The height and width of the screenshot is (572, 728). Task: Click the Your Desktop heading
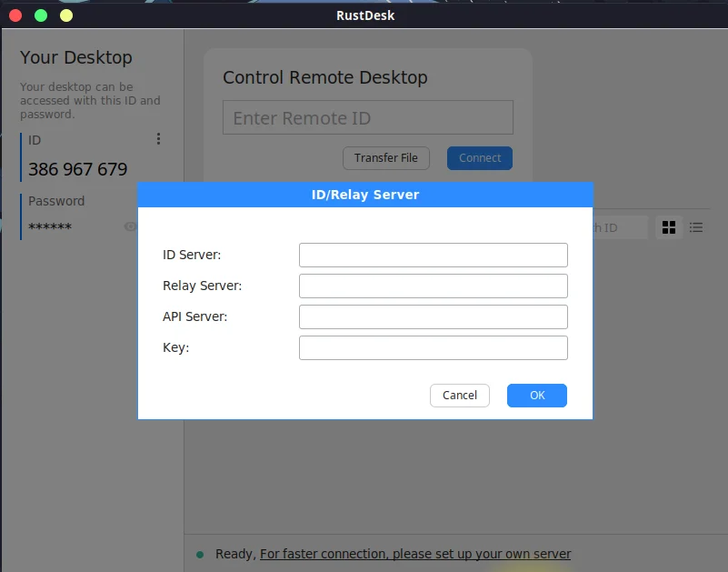pyautogui.click(x=76, y=57)
